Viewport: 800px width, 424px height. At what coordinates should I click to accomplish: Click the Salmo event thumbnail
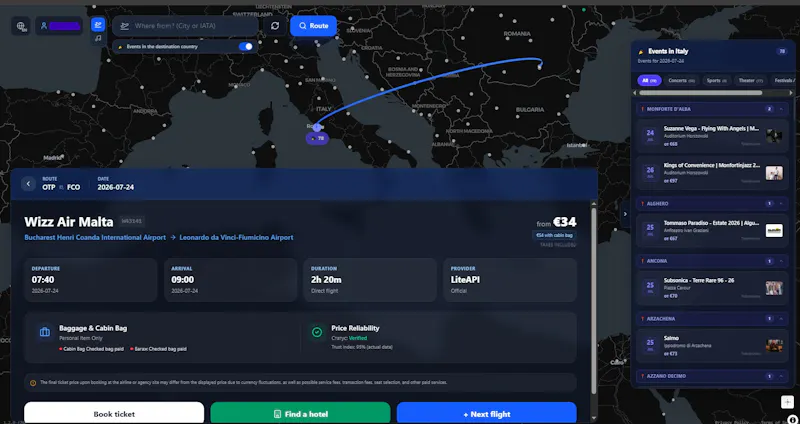click(x=774, y=345)
